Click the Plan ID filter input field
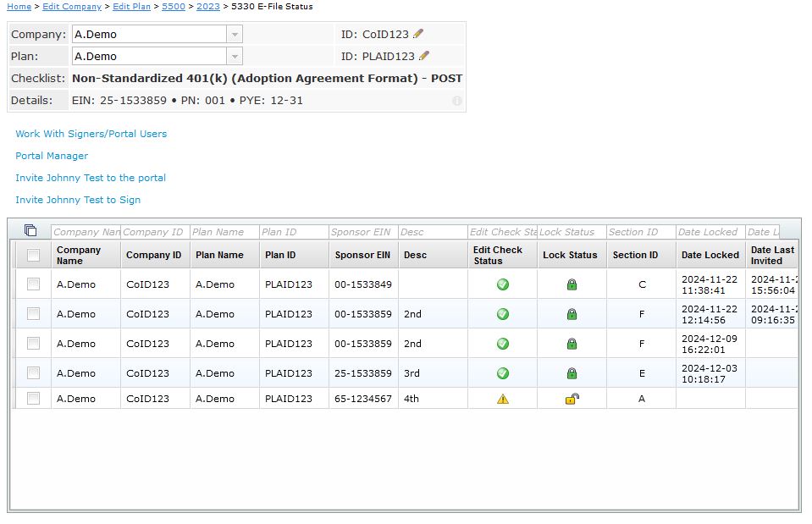The height and width of the screenshot is (524, 812). click(x=293, y=232)
